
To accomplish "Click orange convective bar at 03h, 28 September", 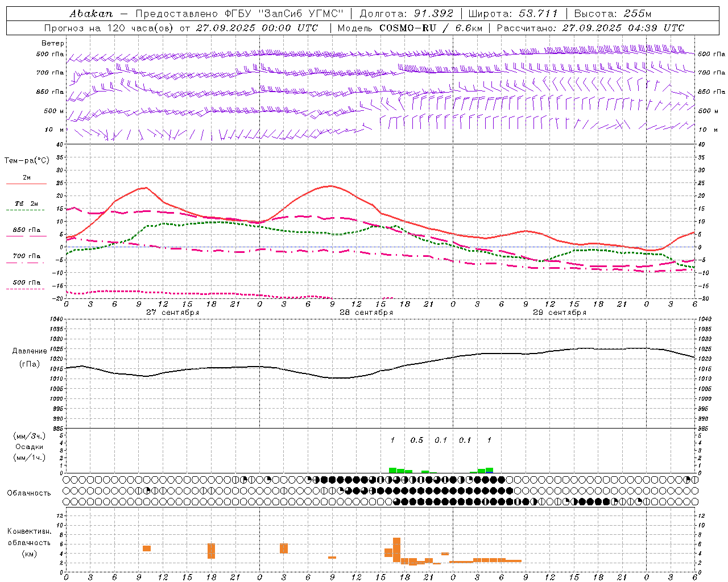I will coord(284,548).
